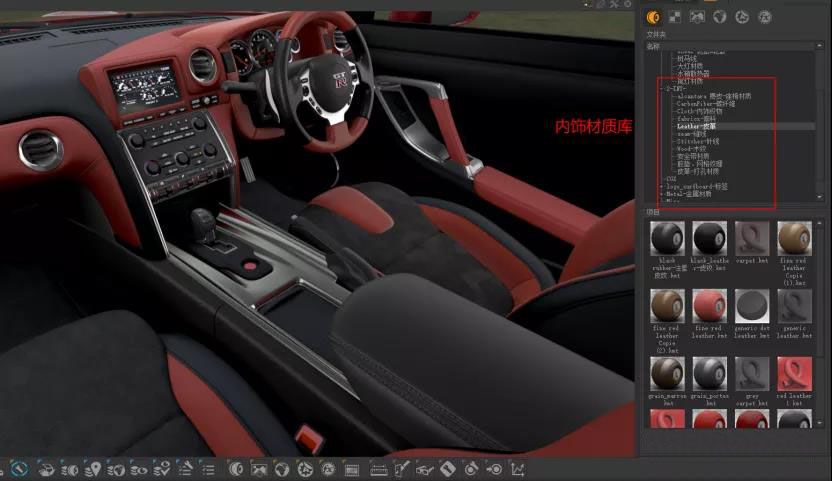The height and width of the screenshot is (481, 832).
Task: Expand the logo_cardboard folder node
Action: [x=661, y=186]
